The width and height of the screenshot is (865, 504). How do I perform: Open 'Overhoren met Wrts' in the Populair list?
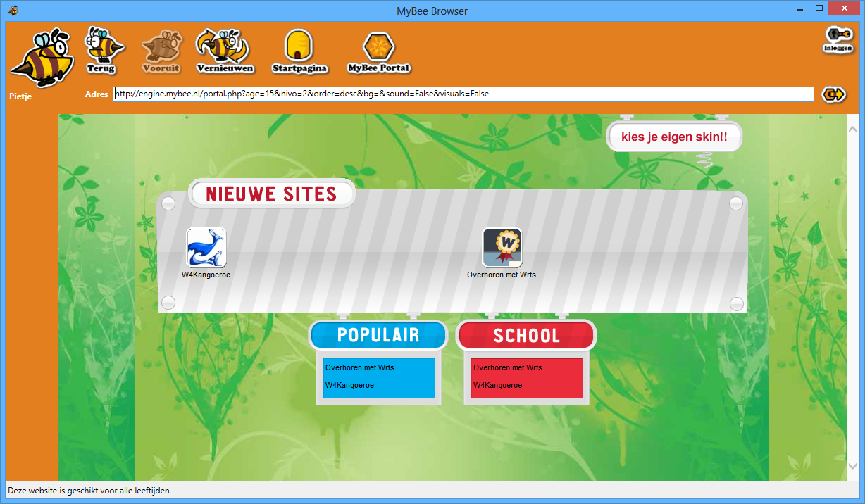click(x=360, y=367)
